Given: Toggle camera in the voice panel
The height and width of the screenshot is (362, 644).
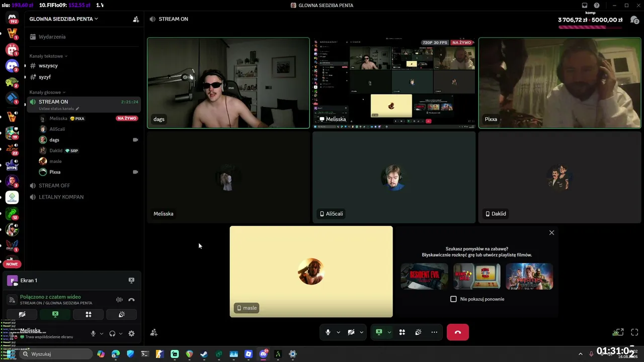Looking at the screenshot, I should pyautogui.click(x=22, y=314).
